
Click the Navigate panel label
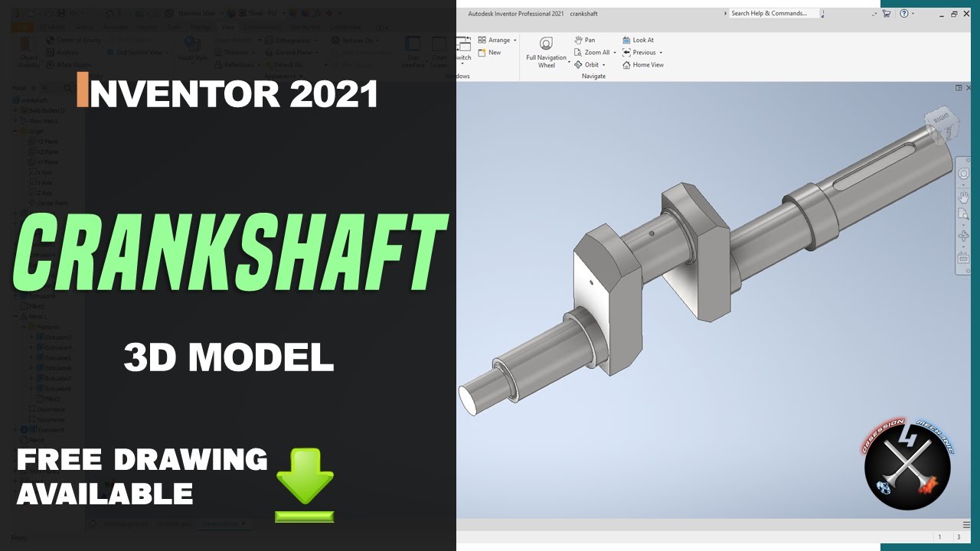[x=593, y=77]
